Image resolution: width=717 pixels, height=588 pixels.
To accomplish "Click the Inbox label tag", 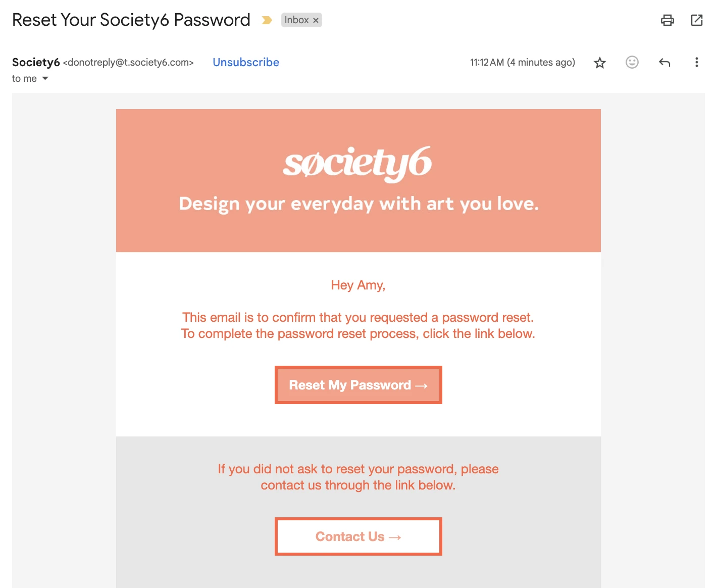I will [x=296, y=20].
